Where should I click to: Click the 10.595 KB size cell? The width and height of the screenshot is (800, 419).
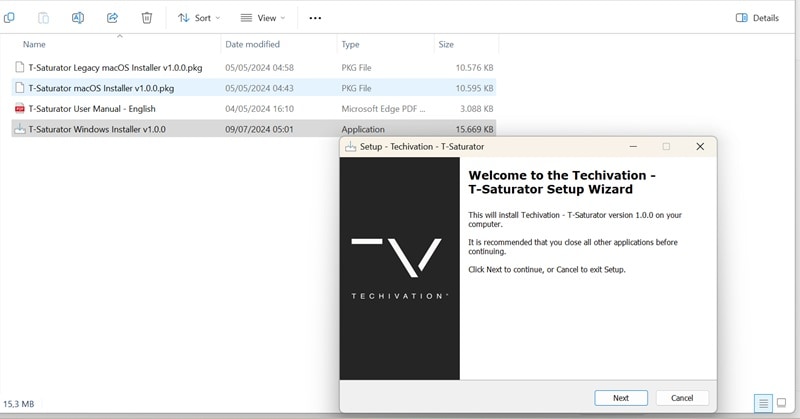(474, 88)
